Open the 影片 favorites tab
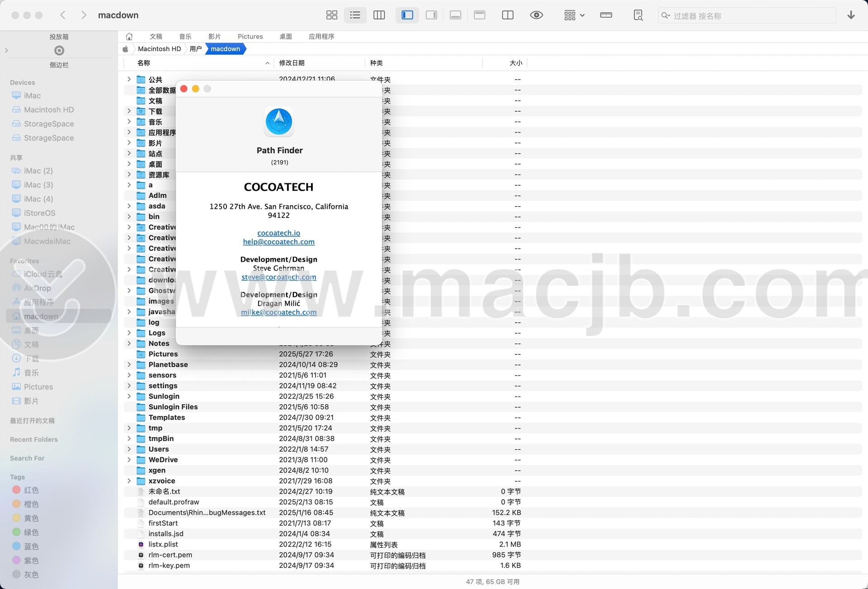The height and width of the screenshot is (589, 868). [x=215, y=37]
